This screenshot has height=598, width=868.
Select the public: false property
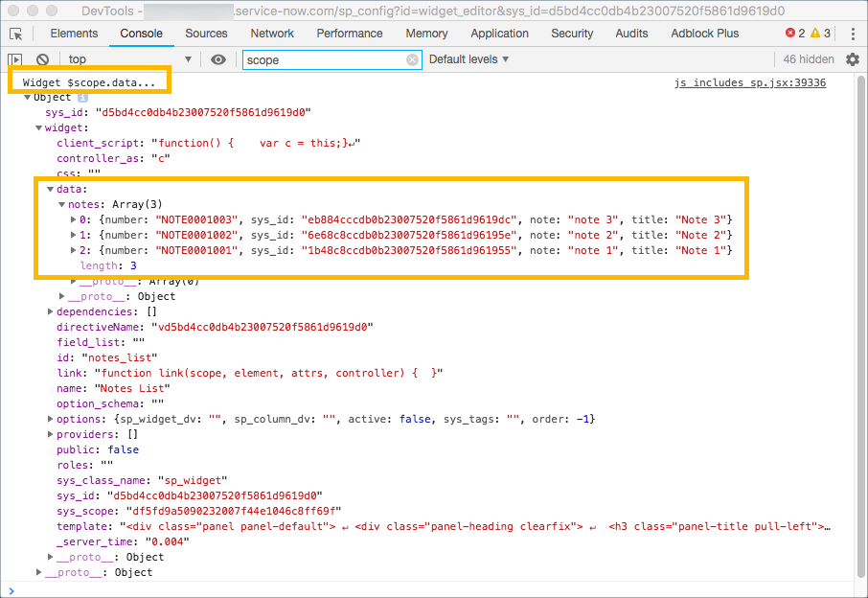[98, 449]
